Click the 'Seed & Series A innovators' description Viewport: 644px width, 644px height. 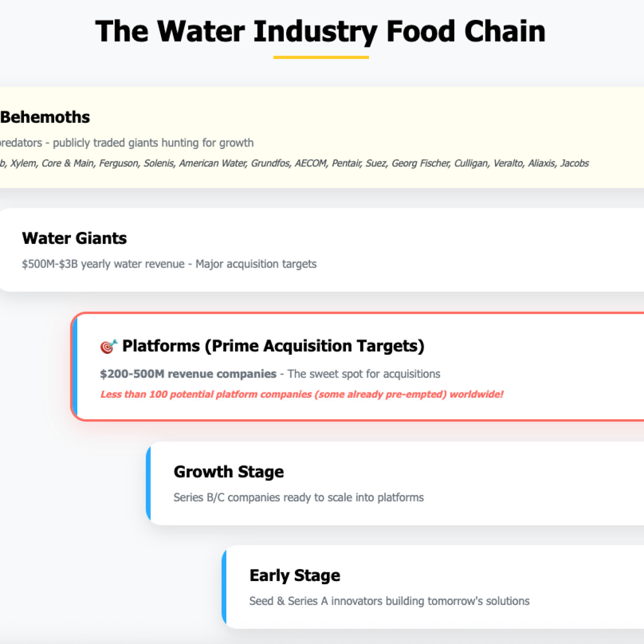(389, 601)
